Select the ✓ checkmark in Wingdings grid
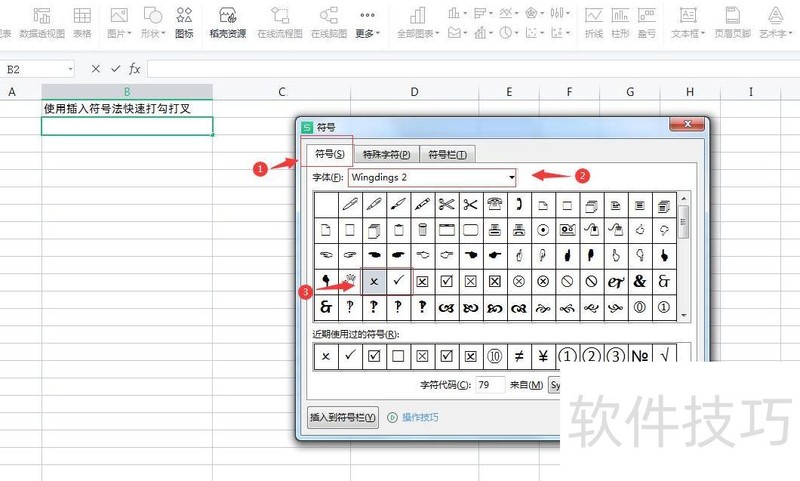The width and height of the screenshot is (800, 481). pos(398,282)
